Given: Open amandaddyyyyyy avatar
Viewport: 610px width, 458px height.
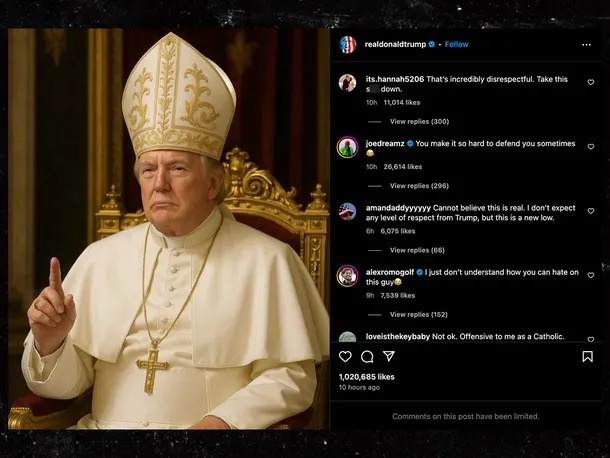Looking at the screenshot, I should coord(347,211).
